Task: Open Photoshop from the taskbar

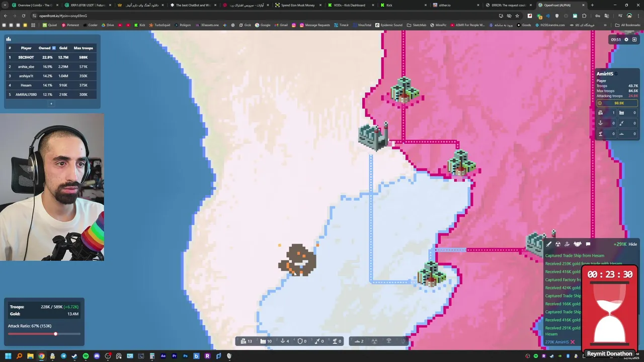Action: 185,356
